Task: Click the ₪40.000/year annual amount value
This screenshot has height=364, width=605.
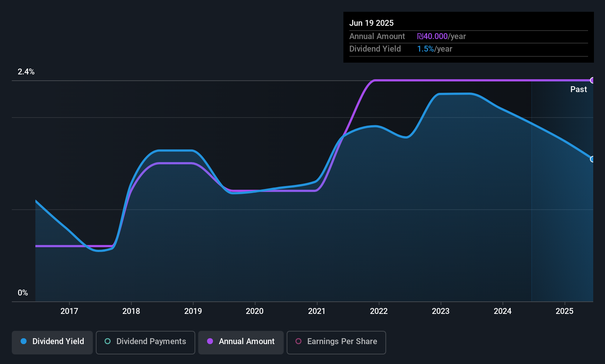Action: pyautogui.click(x=441, y=36)
